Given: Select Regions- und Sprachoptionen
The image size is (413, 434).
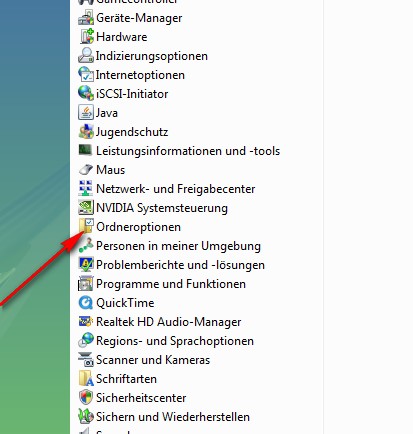Looking at the screenshot, I should (166, 341).
